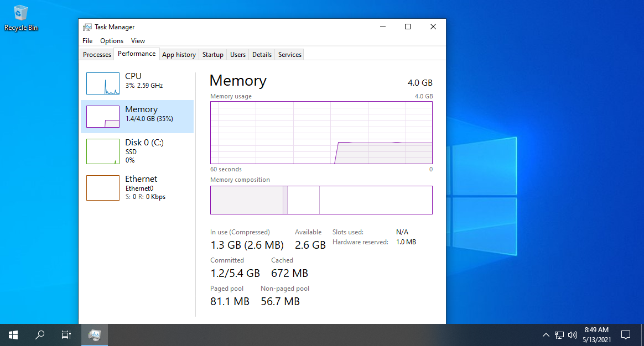Screen dimensions: 644x346
Task: Open the volume speaker tray icon
Action: click(x=572, y=335)
